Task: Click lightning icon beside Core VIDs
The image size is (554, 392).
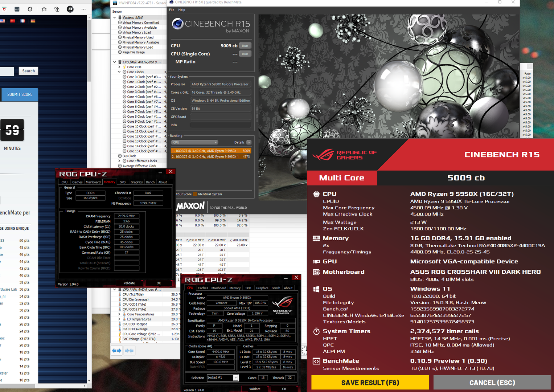Action: click(124, 67)
